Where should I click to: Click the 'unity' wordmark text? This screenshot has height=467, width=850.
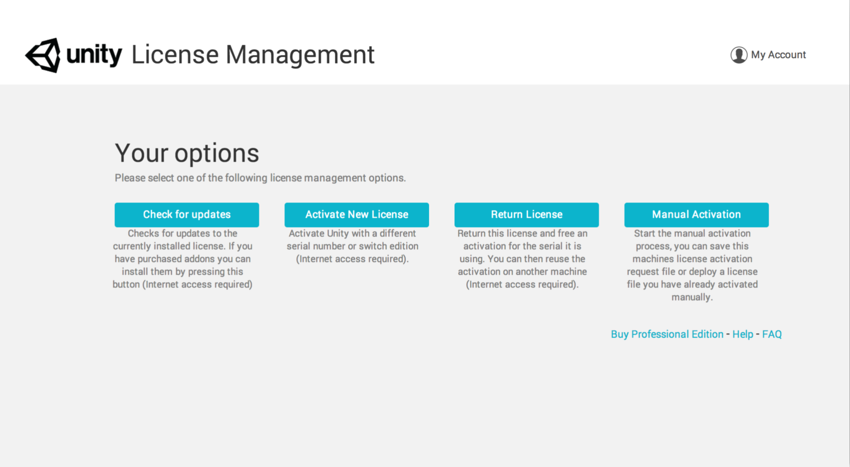(x=94, y=54)
